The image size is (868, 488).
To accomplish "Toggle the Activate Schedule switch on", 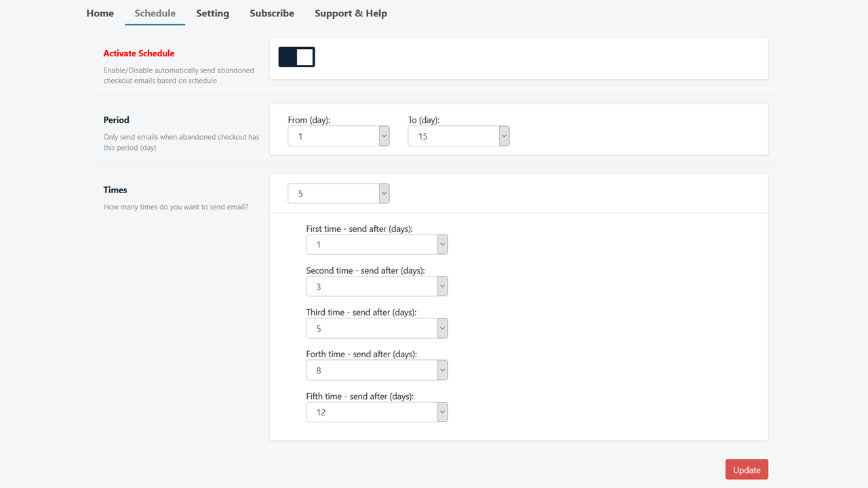I will [296, 57].
